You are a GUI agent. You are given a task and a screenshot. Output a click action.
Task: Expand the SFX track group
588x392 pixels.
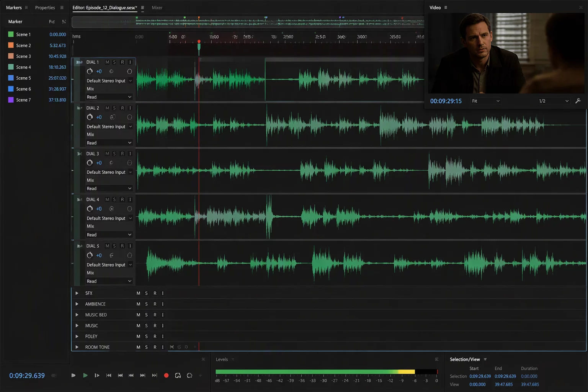(x=77, y=293)
